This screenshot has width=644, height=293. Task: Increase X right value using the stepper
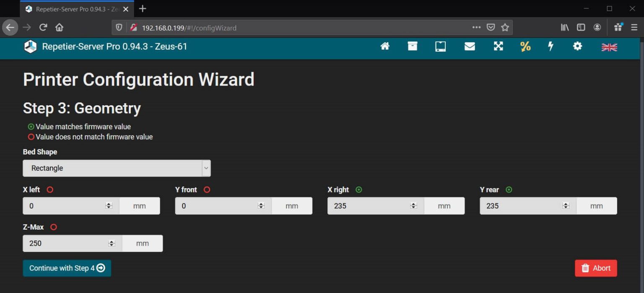(x=413, y=204)
